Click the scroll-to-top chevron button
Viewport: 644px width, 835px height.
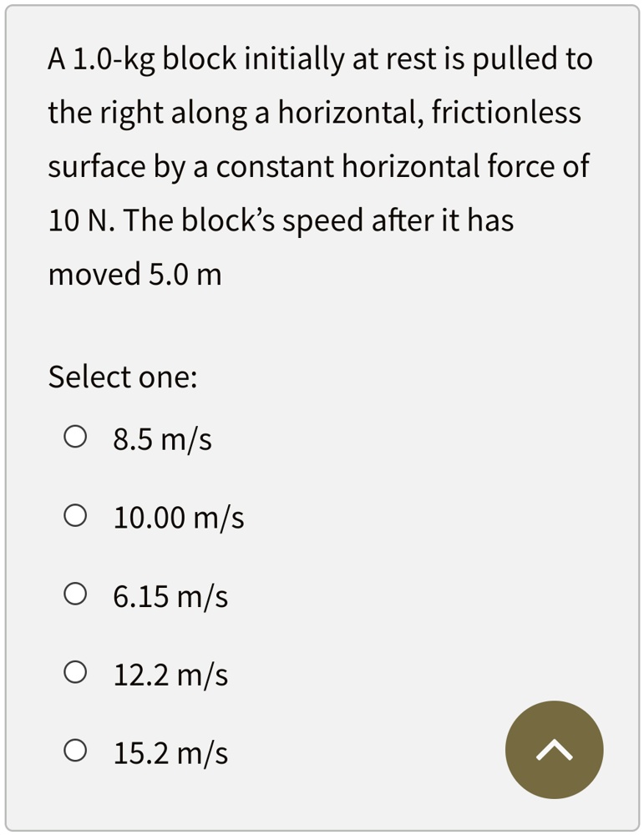click(554, 749)
